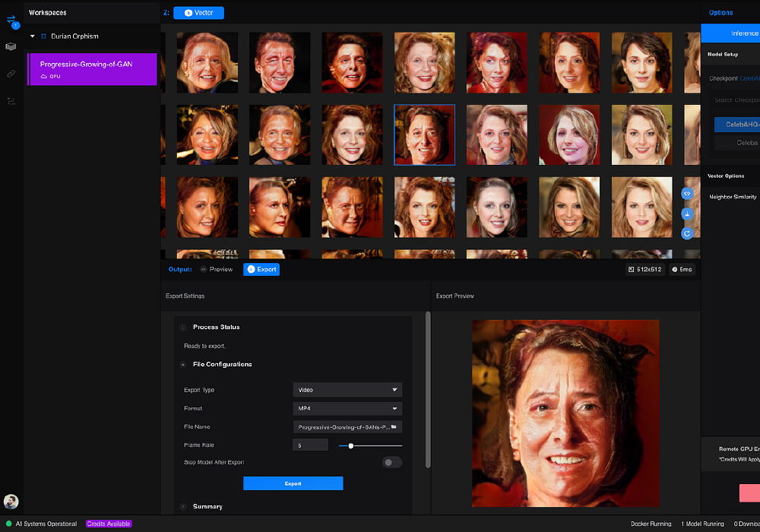Open the Format MP4 dropdown
The height and width of the screenshot is (532, 760).
click(348, 408)
